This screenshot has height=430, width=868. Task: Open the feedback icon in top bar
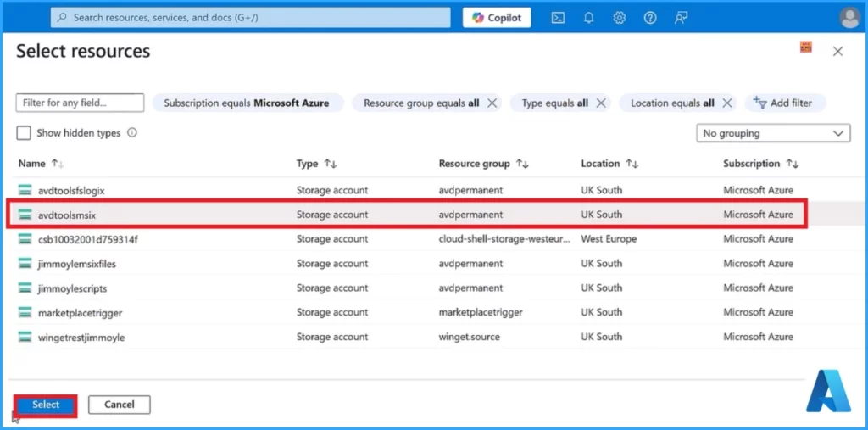[681, 18]
